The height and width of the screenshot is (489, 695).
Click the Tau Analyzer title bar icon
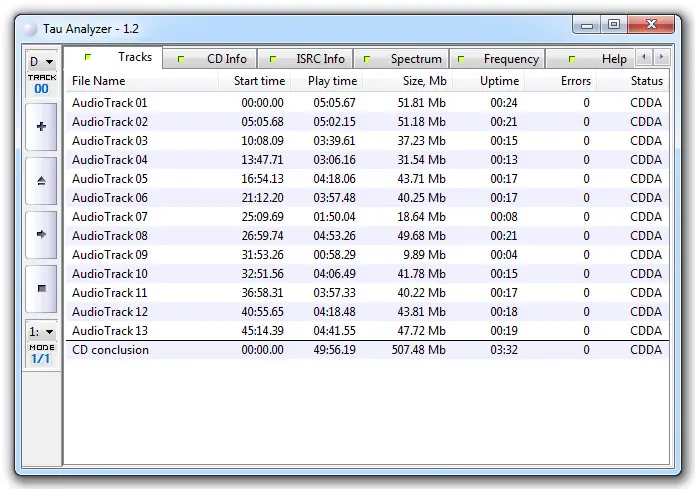pyautogui.click(x=31, y=29)
